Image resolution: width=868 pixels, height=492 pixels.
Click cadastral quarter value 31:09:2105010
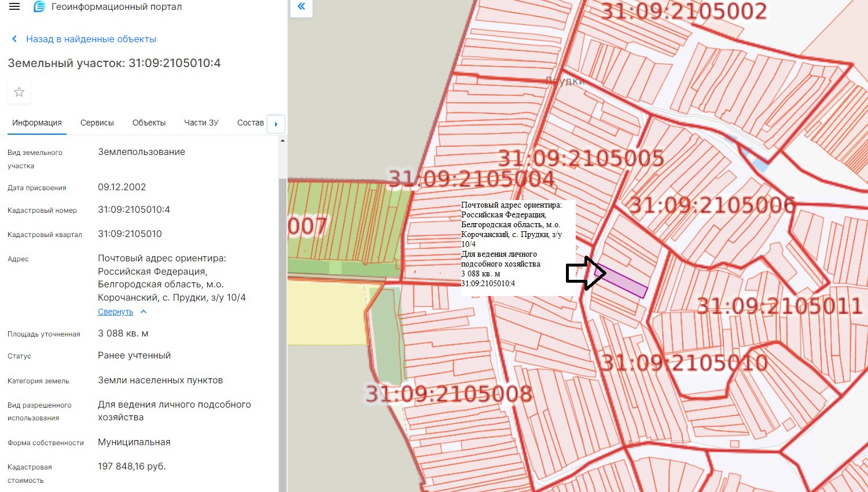(x=130, y=234)
